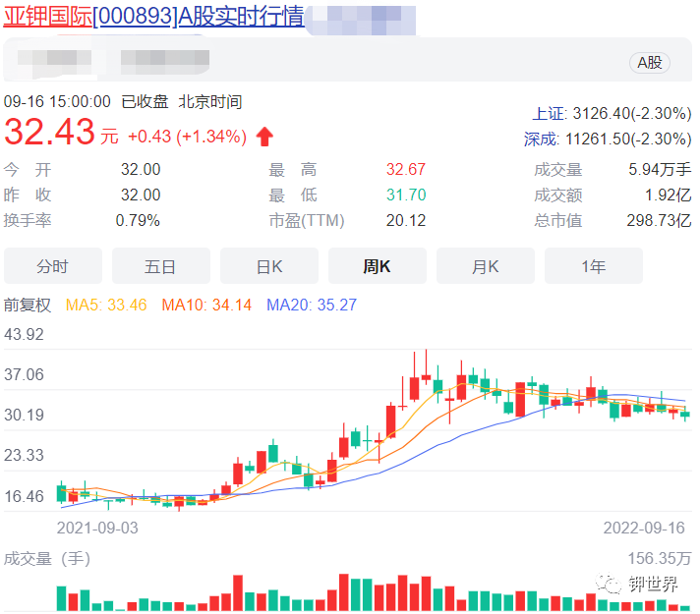Click the 前复权 adjustment label
The image size is (700, 614).
tap(28, 306)
